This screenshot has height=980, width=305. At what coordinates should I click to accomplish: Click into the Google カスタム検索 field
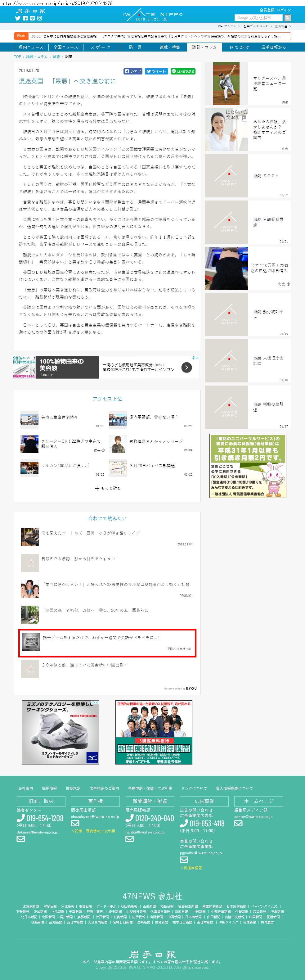click(x=258, y=17)
